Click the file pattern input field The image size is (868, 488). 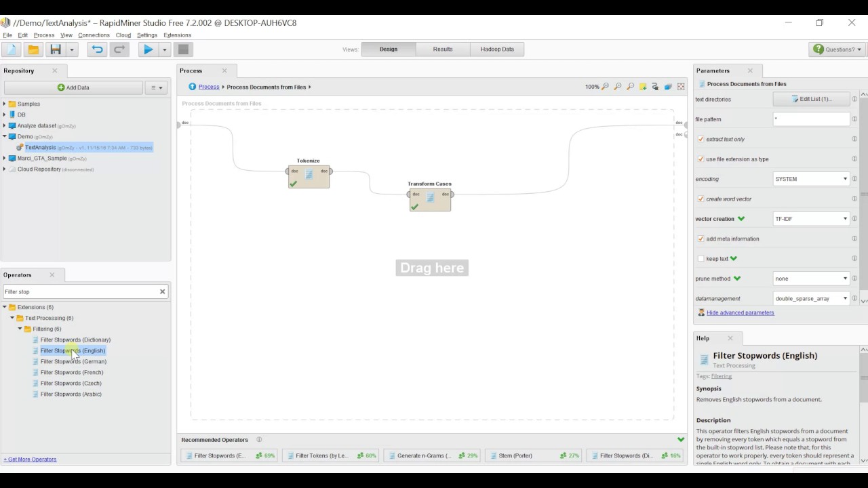point(811,119)
